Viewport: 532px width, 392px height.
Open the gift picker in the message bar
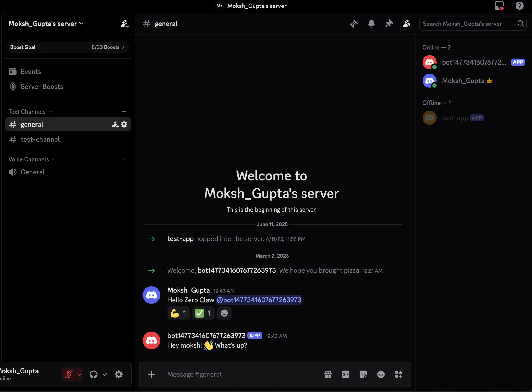(328, 374)
